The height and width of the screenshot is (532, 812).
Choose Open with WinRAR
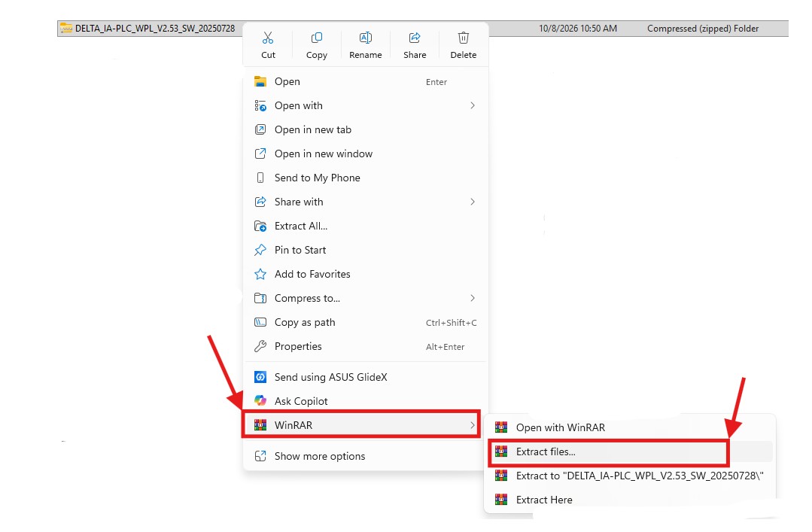630,428
